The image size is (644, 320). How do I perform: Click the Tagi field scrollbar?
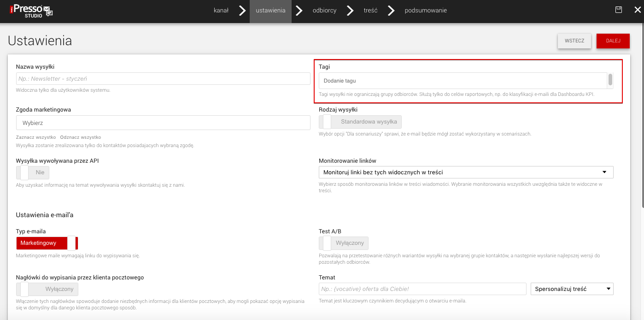[x=610, y=81]
